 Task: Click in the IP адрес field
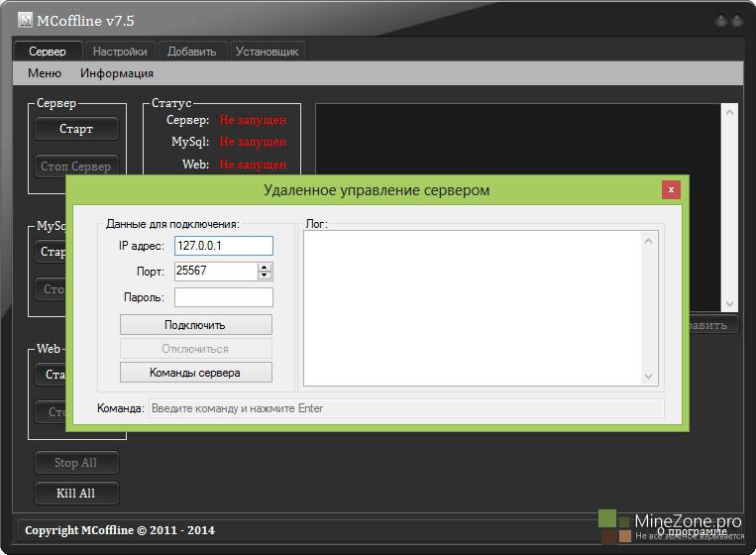coord(223,246)
